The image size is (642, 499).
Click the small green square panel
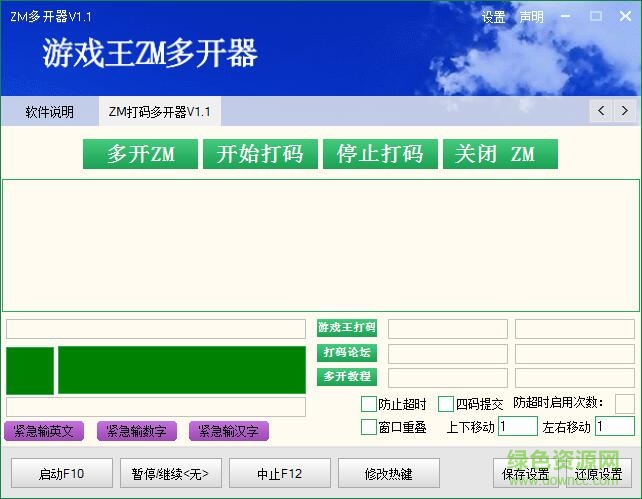(30, 371)
